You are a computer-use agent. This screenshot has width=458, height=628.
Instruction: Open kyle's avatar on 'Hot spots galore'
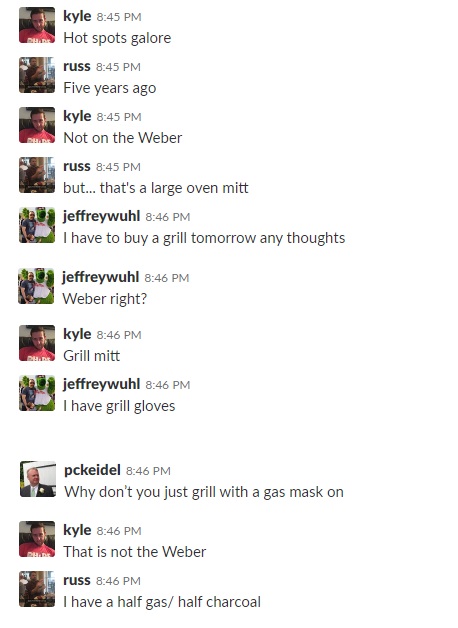37,25
